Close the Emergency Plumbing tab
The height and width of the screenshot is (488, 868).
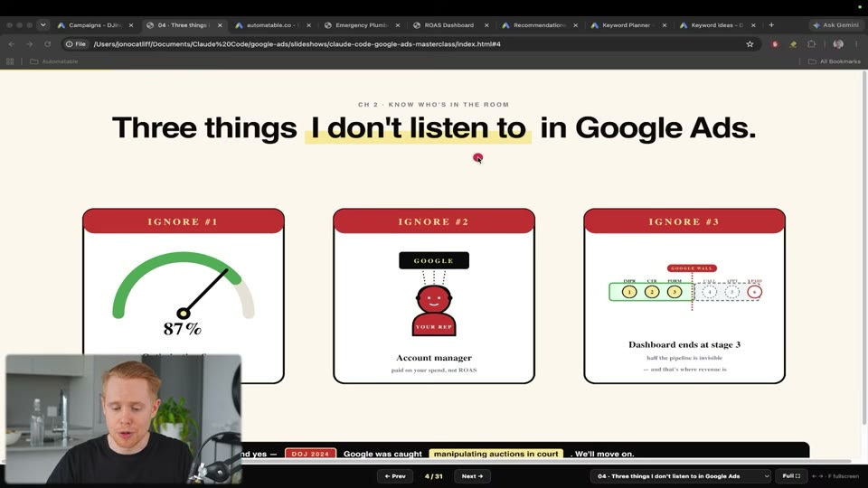398,25
